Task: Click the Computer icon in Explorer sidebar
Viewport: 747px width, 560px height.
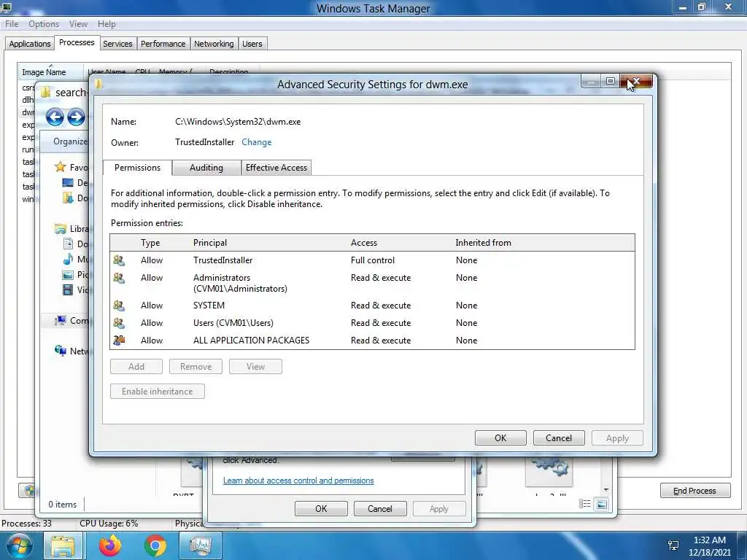Action: [60, 321]
